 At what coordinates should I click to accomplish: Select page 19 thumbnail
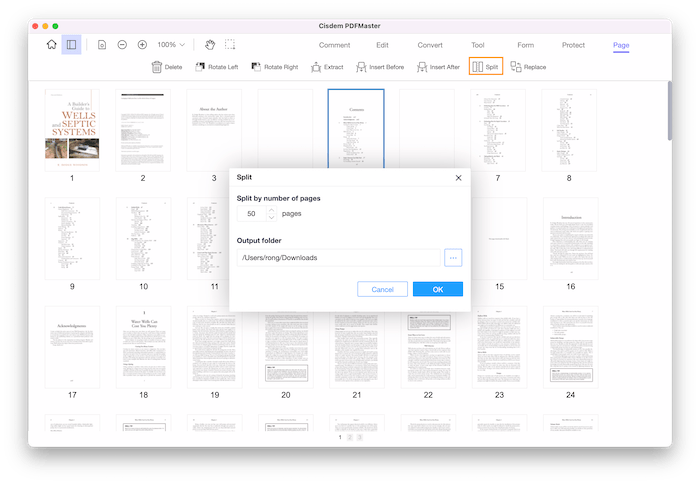tap(215, 349)
